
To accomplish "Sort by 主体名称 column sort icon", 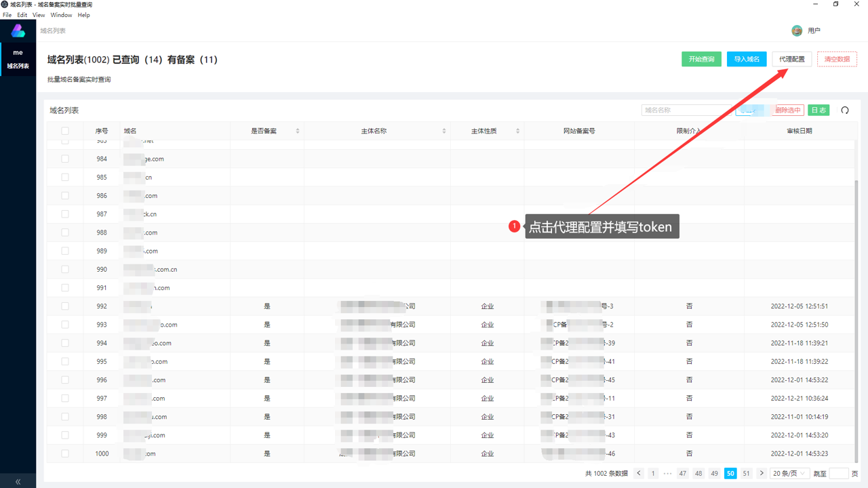I will point(444,131).
